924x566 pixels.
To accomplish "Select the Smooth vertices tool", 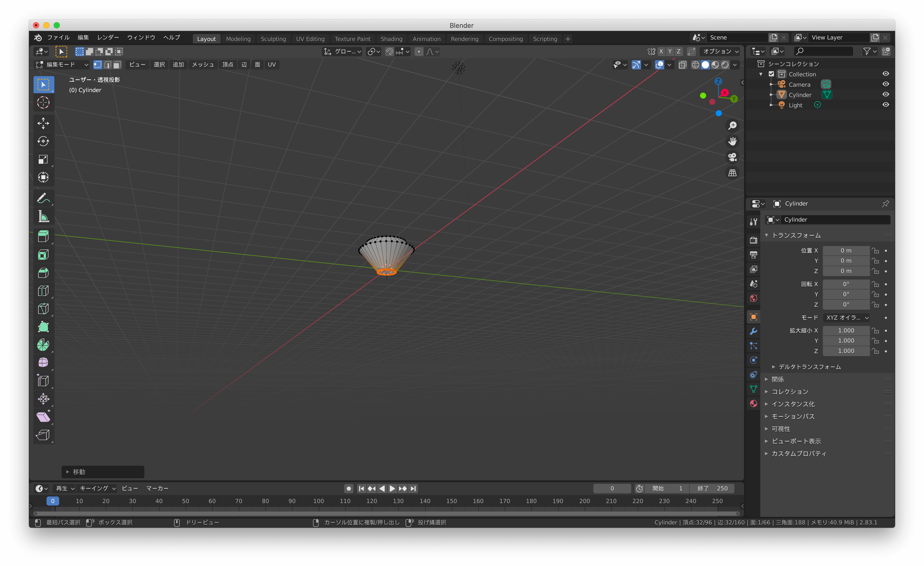I will [43, 363].
